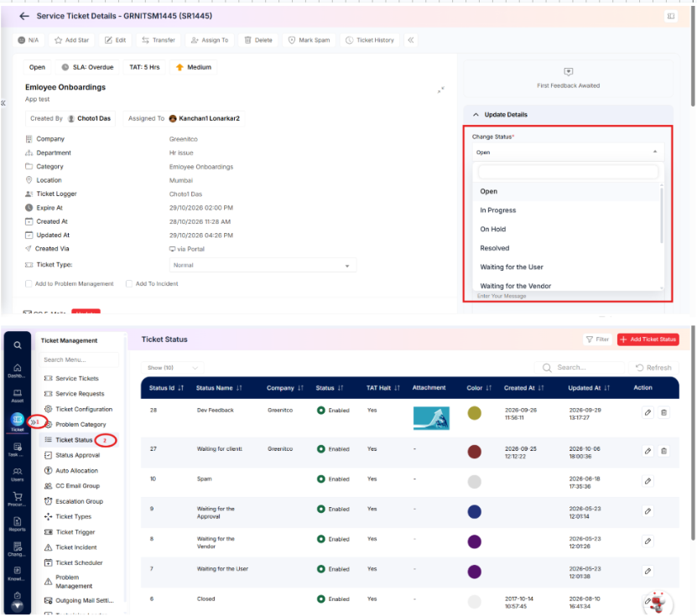The image size is (697, 616).
Task: Edit the Waiting for the User row
Action: pyautogui.click(x=648, y=571)
